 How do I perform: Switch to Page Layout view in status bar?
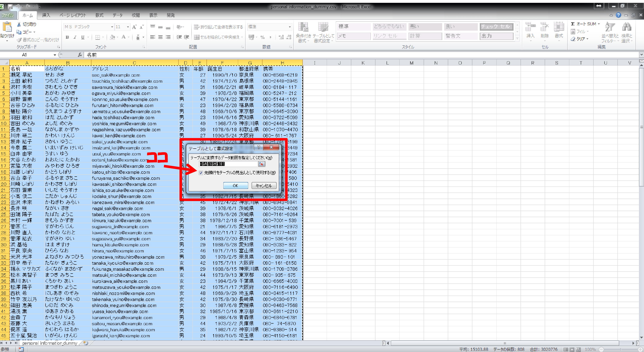pyautogui.click(x=572, y=349)
